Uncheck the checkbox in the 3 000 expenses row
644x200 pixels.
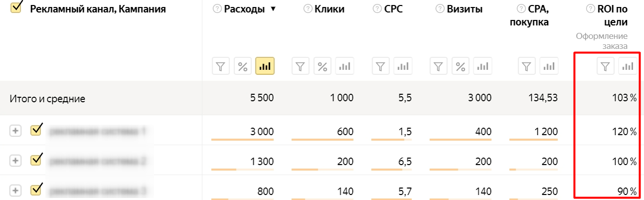click(36, 130)
